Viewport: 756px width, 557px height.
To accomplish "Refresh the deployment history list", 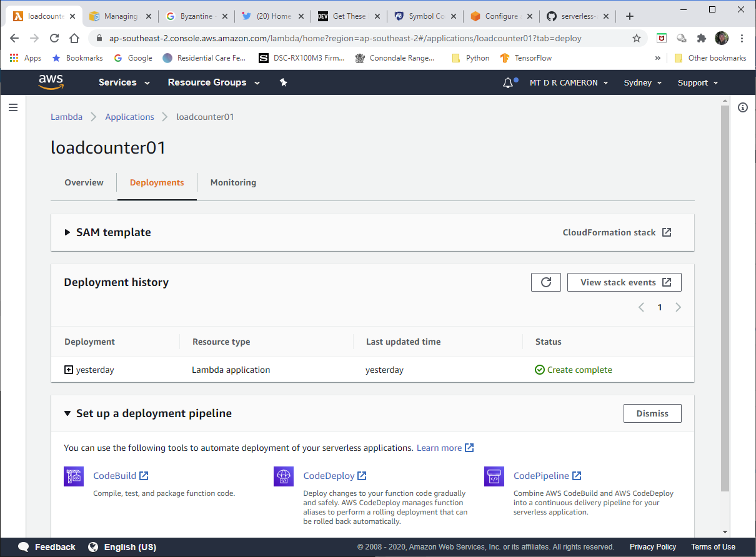I will point(546,282).
